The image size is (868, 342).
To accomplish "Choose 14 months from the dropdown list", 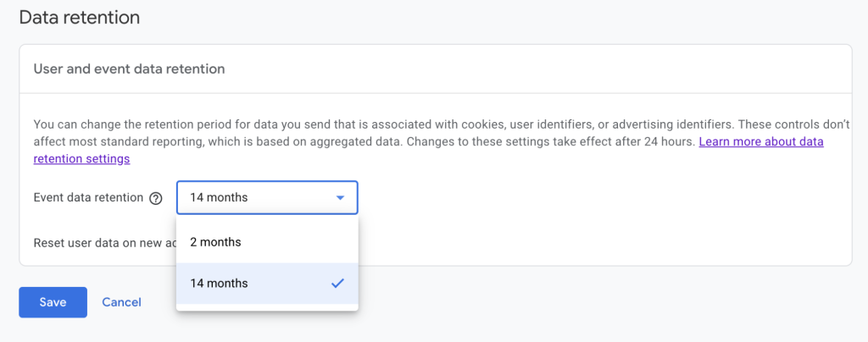I will click(220, 284).
